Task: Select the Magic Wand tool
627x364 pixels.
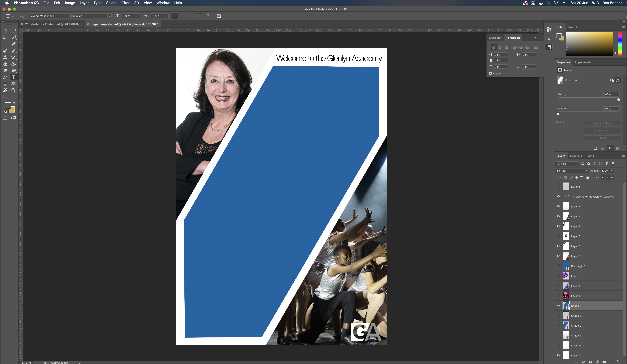Action: (14, 38)
